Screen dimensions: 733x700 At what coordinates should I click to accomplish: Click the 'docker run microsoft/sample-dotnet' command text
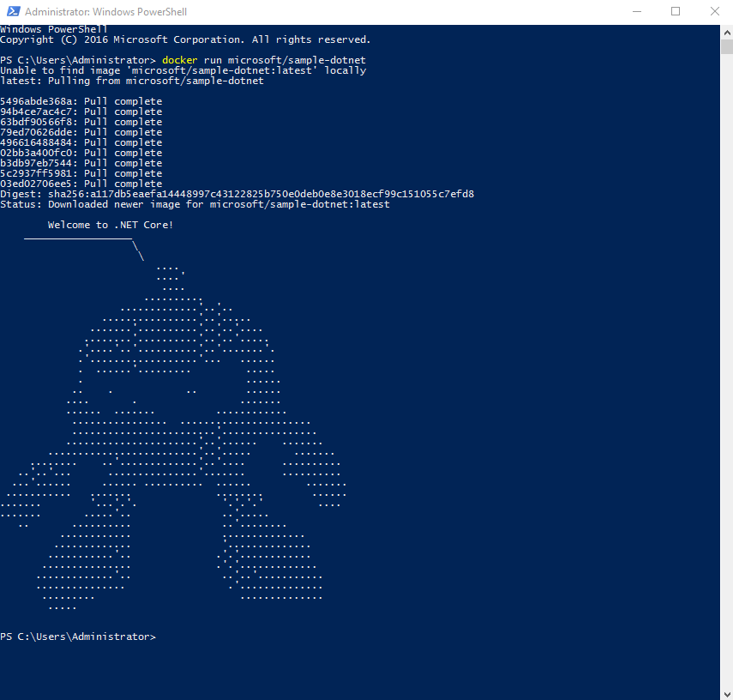click(264, 60)
